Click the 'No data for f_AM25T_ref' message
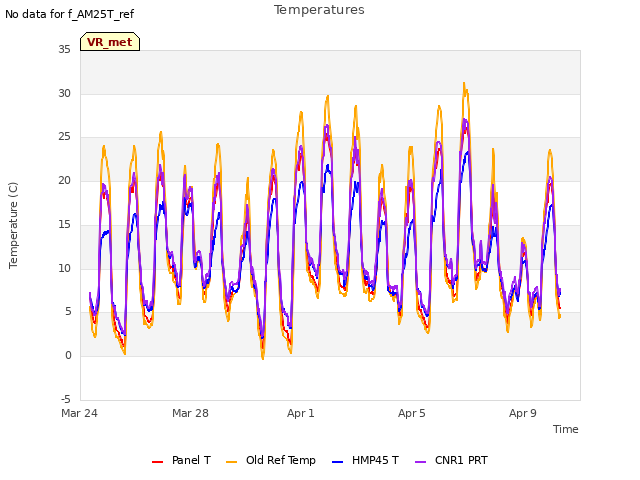The height and width of the screenshot is (480, 640). [69, 14]
